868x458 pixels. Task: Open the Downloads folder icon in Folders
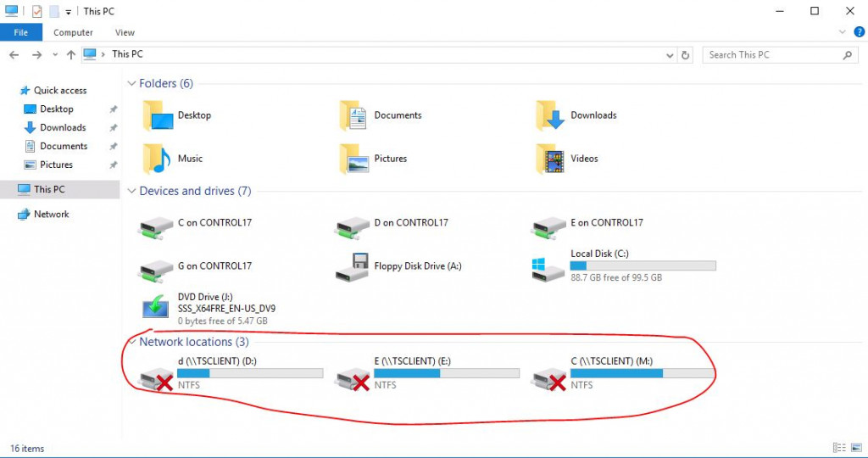550,115
